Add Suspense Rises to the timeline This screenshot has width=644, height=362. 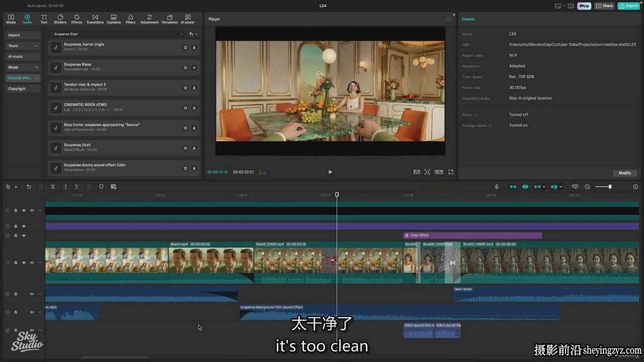coord(194,67)
